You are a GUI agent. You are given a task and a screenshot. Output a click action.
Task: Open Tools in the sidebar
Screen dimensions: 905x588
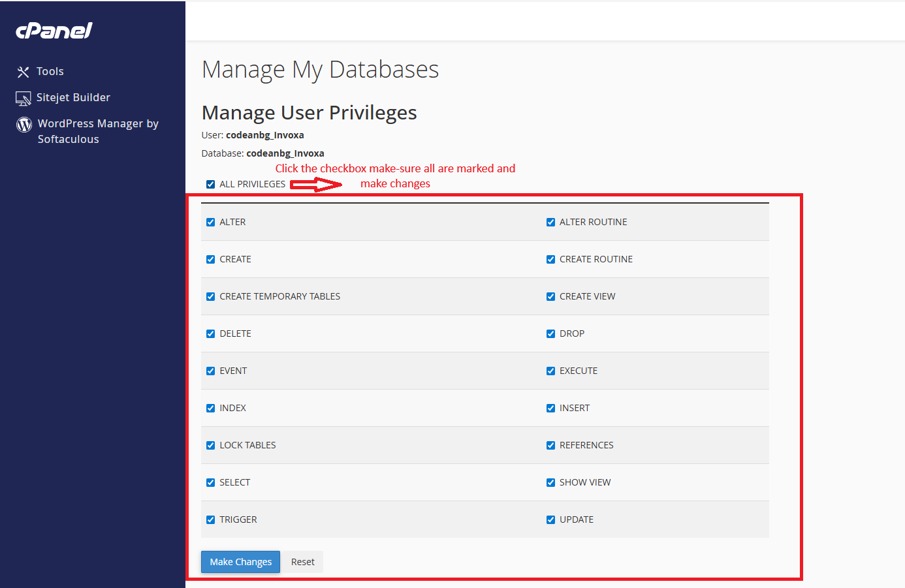click(50, 72)
